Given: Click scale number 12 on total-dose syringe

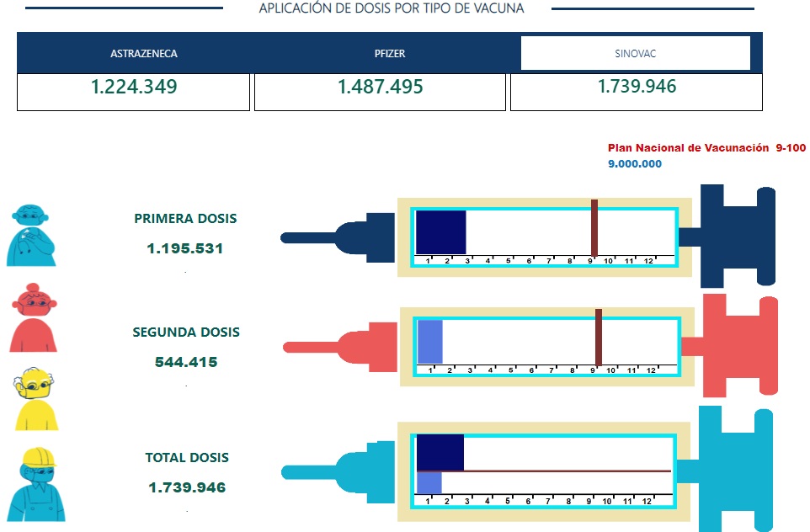Looking at the screenshot, I should (x=647, y=501).
